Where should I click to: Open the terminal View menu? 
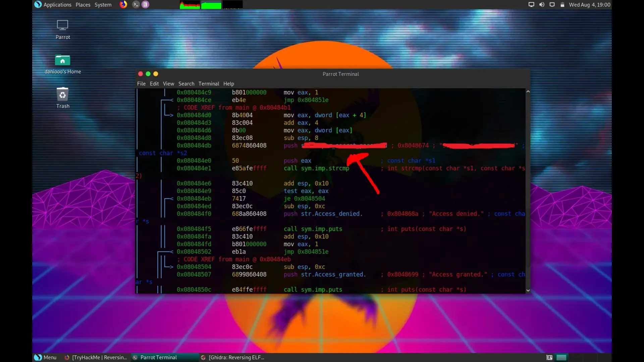[168, 84]
